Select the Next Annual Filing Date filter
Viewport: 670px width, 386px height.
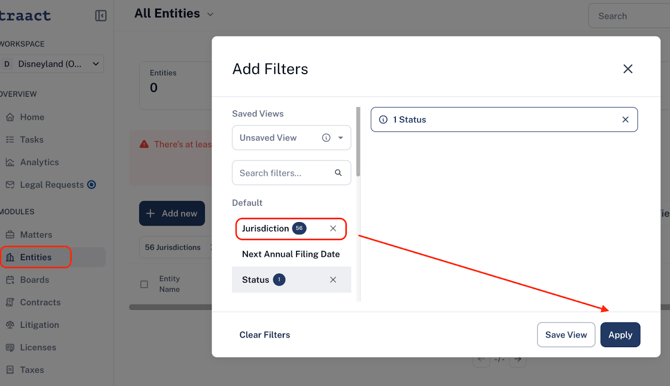(291, 254)
